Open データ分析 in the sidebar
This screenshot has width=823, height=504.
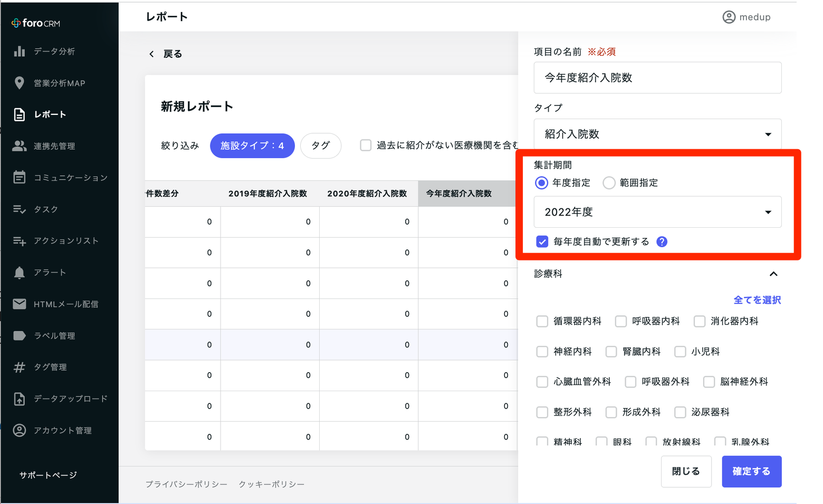tap(54, 51)
